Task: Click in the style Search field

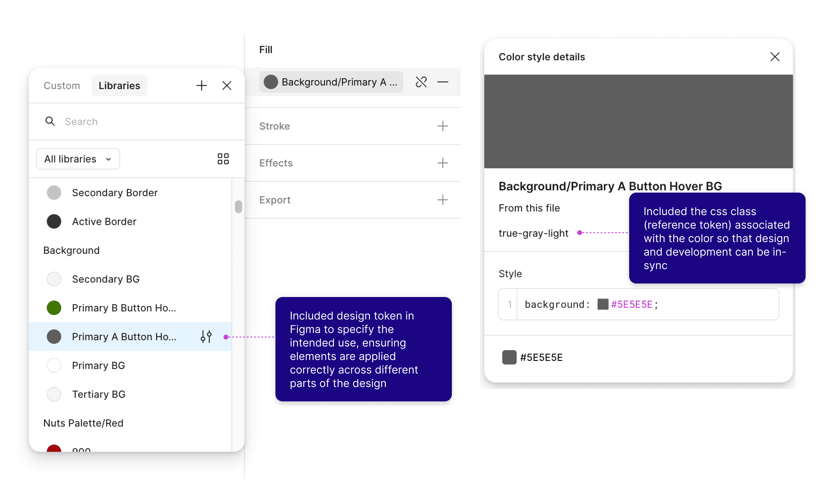Action: tap(135, 121)
